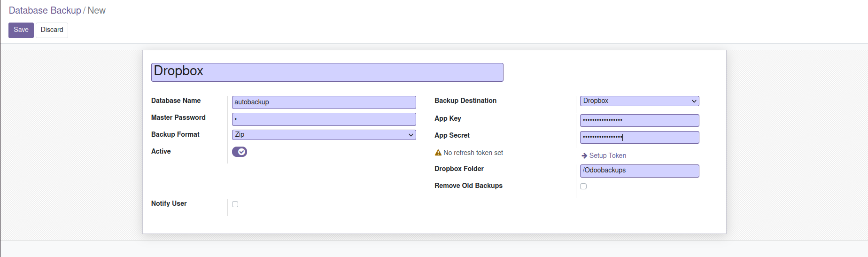Viewport: 868px width, 257px height.
Task: Click the Discard button
Action: 52,30
